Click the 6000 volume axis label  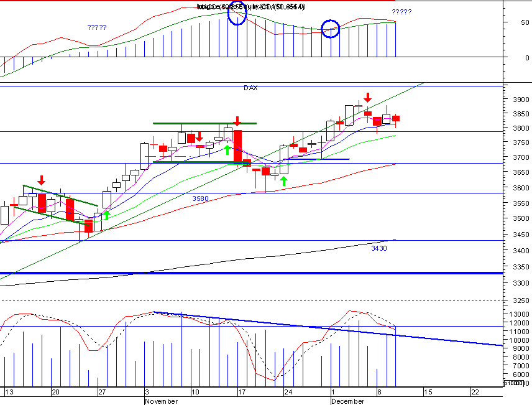[521, 375]
